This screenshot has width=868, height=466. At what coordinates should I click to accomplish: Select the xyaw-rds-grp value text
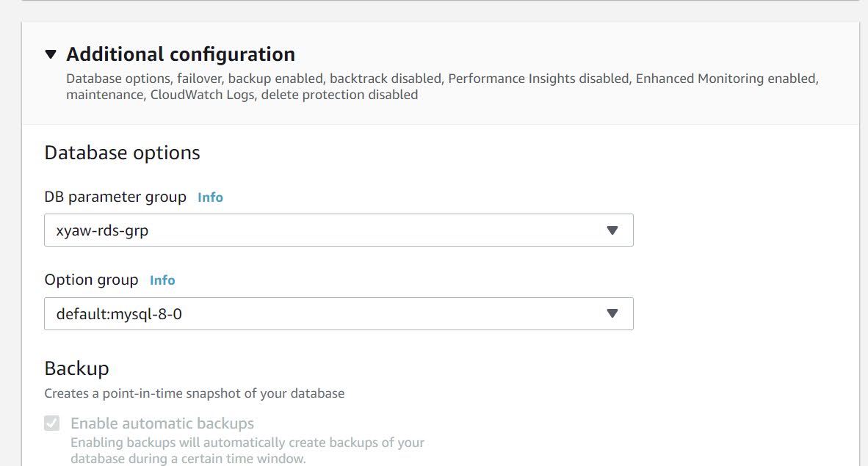pos(107,230)
